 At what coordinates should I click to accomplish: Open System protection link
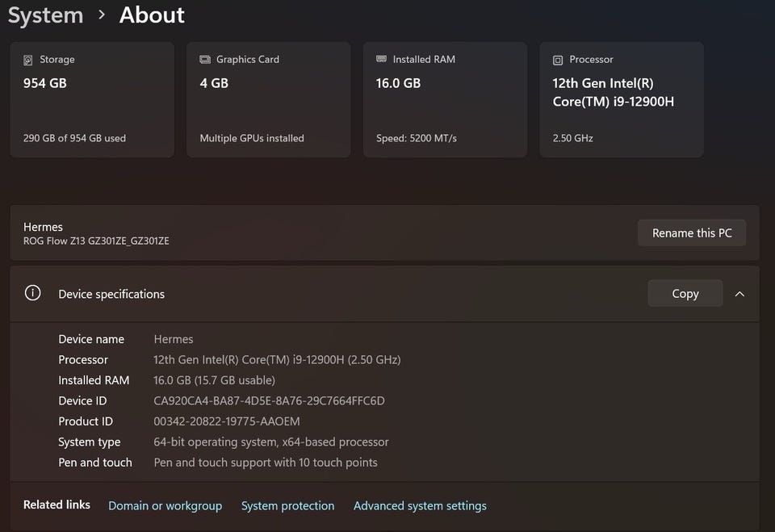287,505
